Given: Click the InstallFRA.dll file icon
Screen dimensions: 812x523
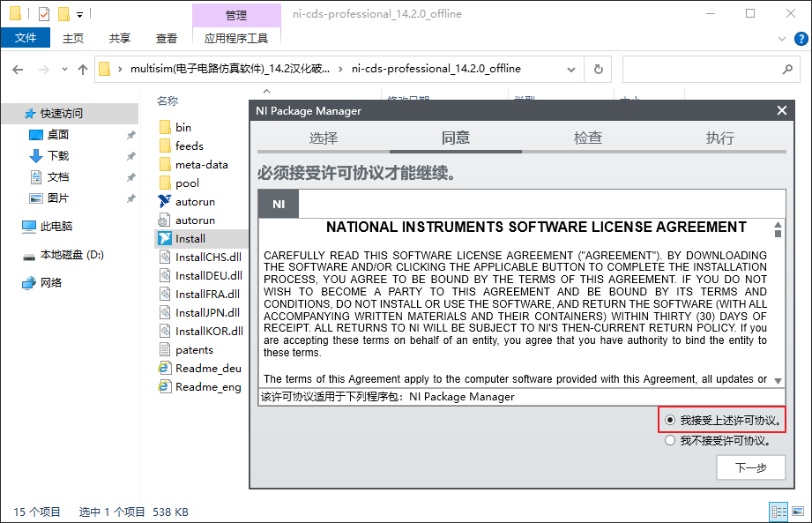Looking at the screenshot, I should (165, 294).
